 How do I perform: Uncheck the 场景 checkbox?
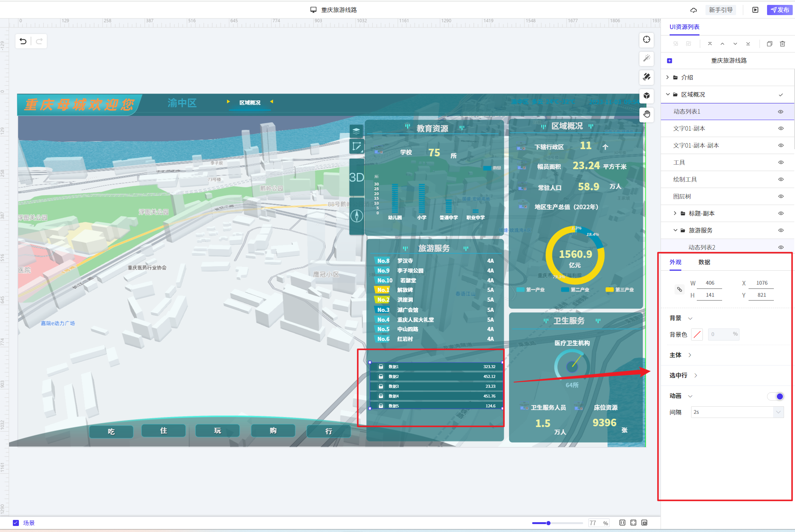pos(15,523)
